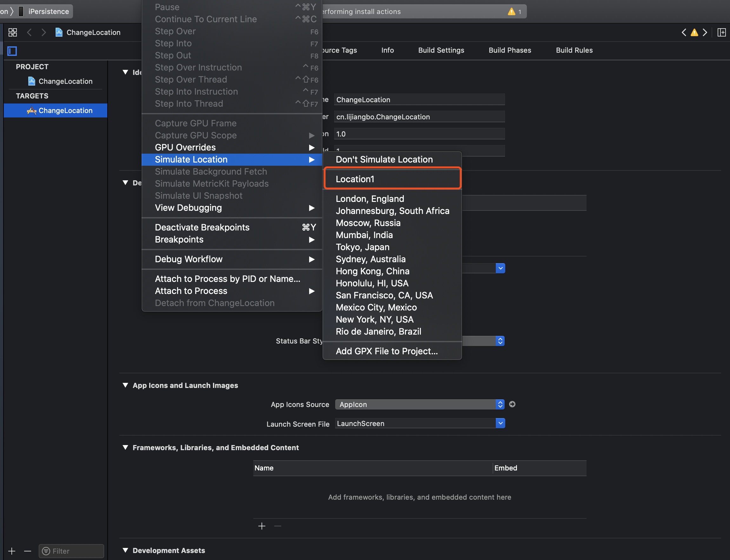The height and width of the screenshot is (560, 730).
Task: Click the warning triangle in activity bar
Action: pos(511,12)
